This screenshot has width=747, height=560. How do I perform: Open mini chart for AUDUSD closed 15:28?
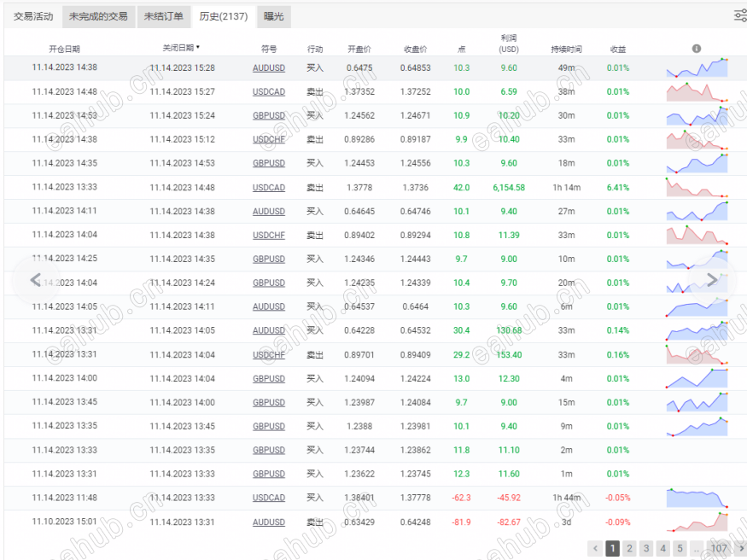point(697,67)
